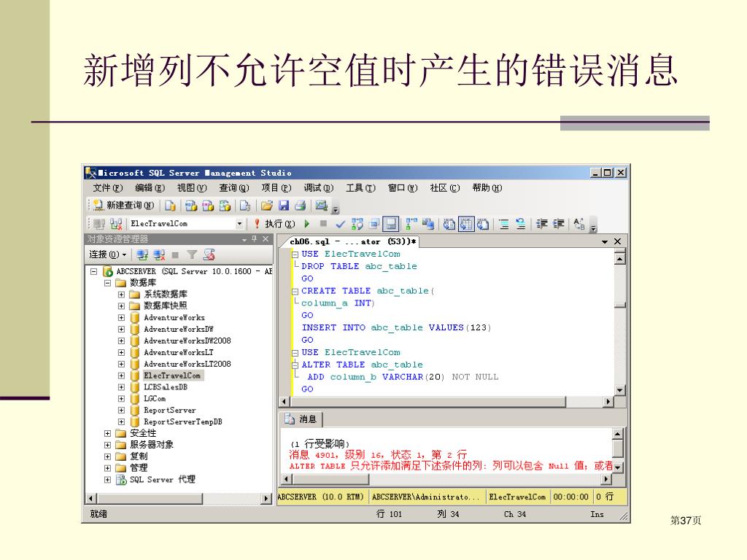747x560 pixels.
Task: Toggle auto-hide pin on 对象资源管理器 panel
Action: pyautogui.click(x=255, y=239)
